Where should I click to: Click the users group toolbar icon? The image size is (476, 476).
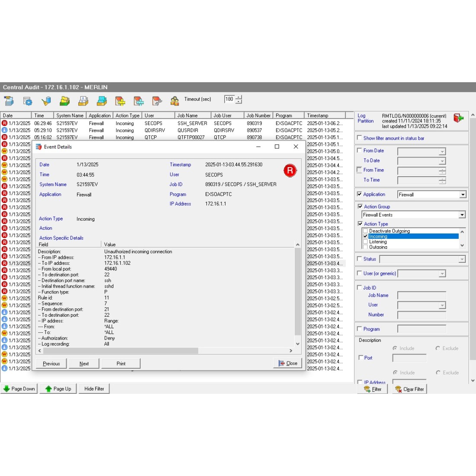coord(175,101)
